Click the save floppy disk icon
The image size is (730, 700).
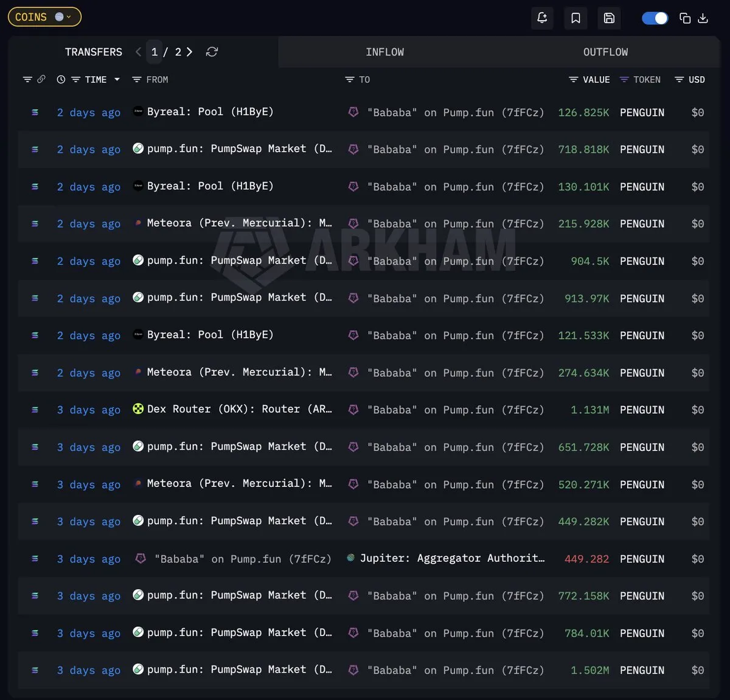[609, 18]
